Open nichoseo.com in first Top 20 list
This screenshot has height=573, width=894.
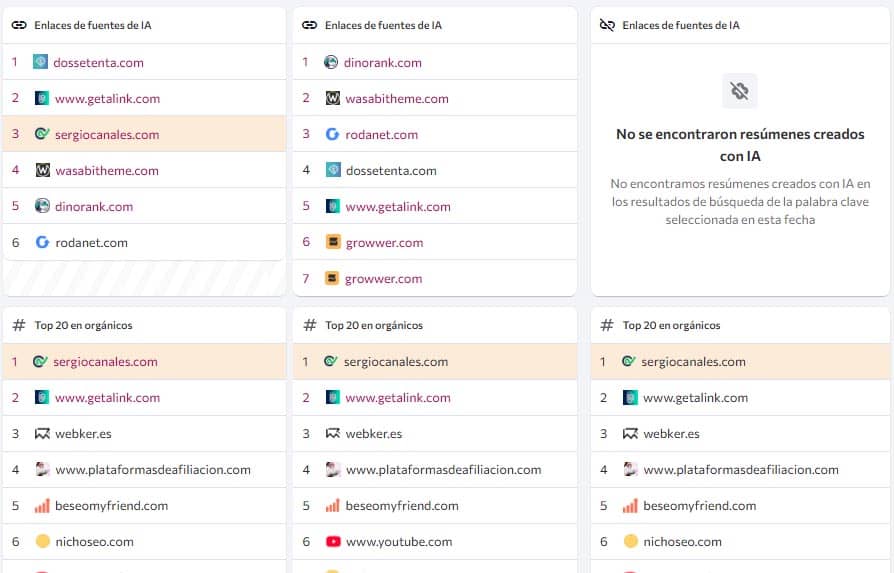click(x=94, y=542)
